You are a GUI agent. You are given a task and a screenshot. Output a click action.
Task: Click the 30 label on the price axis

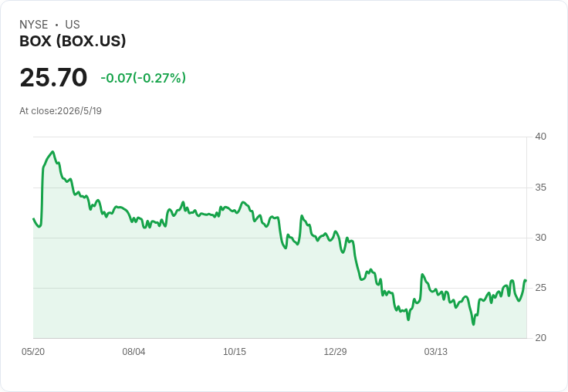tap(540, 238)
